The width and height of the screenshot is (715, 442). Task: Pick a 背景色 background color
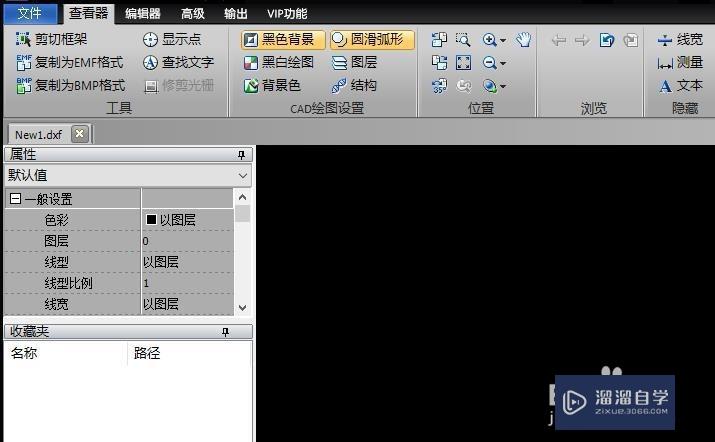(272, 85)
